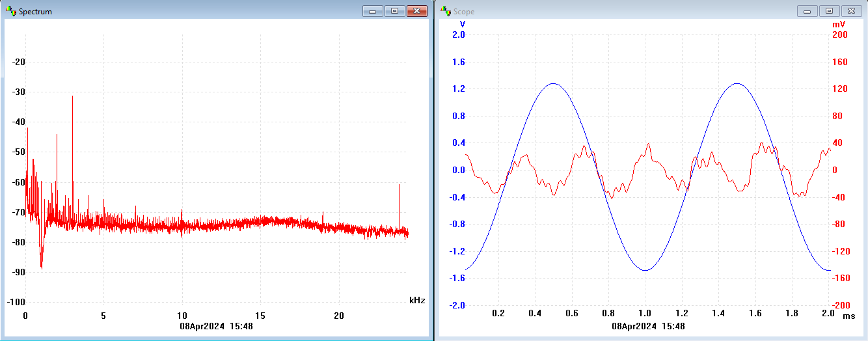Select the red 120 mV axis label

coord(840,89)
